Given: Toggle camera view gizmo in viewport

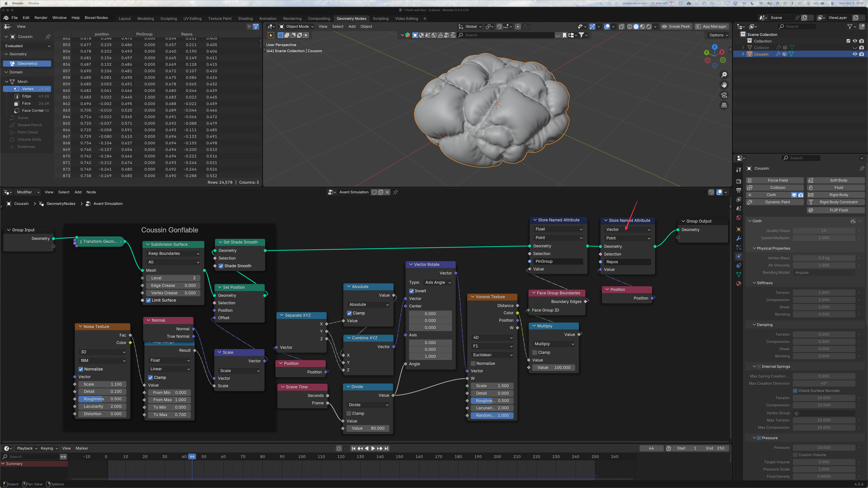Looking at the screenshot, I should [724, 95].
